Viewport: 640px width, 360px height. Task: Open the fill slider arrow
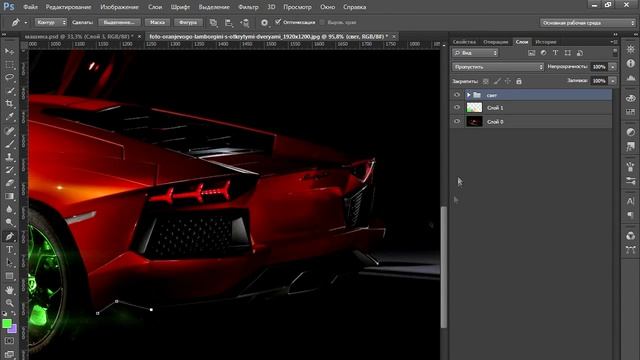coord(613,81)
